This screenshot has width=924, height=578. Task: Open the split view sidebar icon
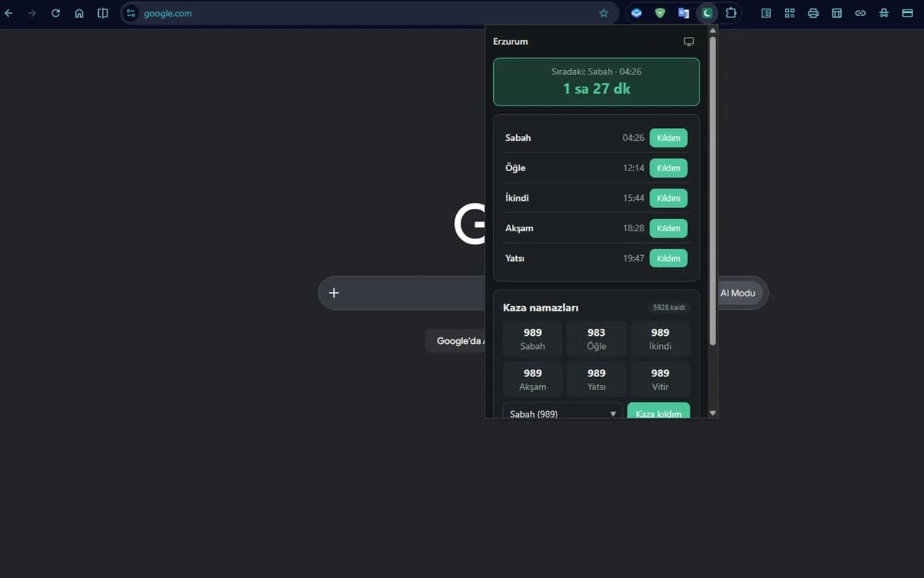(x=103, y=13)
